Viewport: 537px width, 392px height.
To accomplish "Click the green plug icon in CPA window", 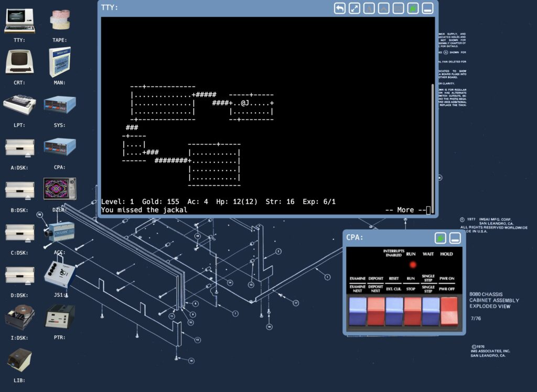I will click(x=441, y=238).
